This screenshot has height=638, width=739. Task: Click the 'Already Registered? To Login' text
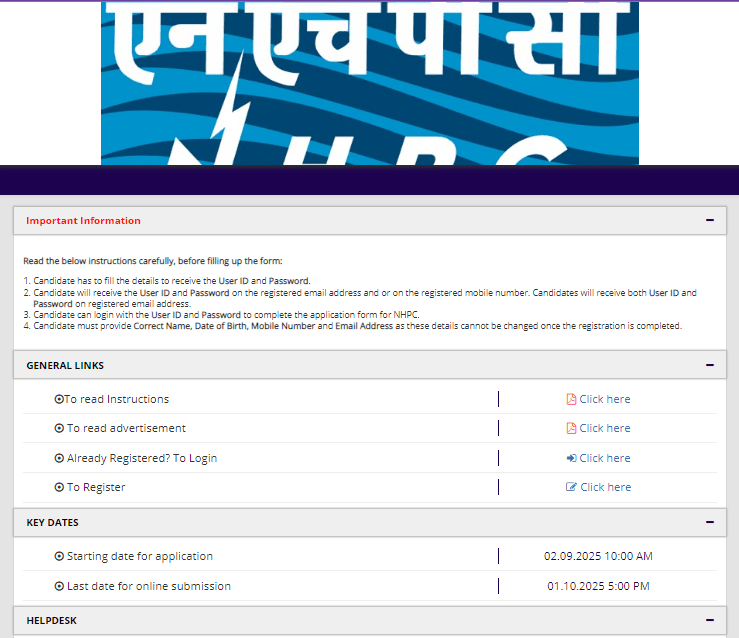click(142, 458)
